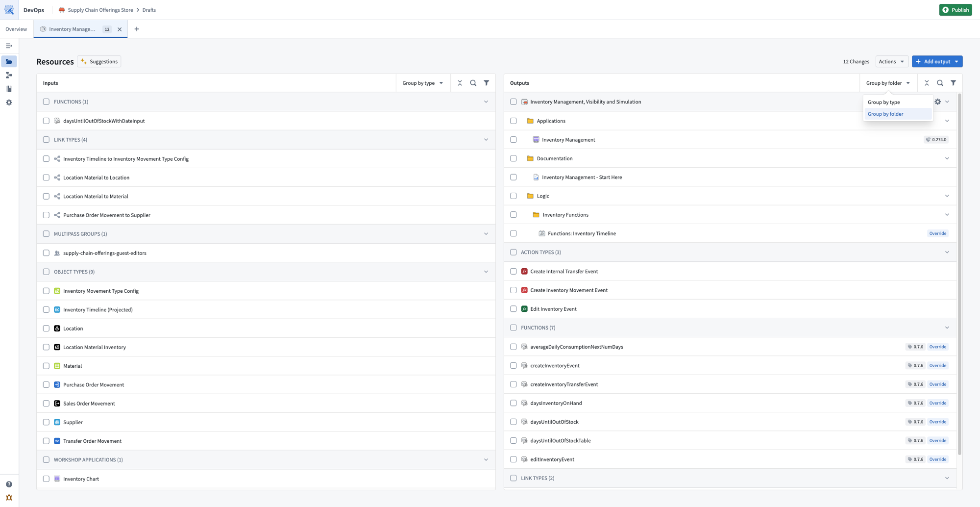Click the Outputs panel vertical scrollbar
980x507 pixels.
point(959,275)
